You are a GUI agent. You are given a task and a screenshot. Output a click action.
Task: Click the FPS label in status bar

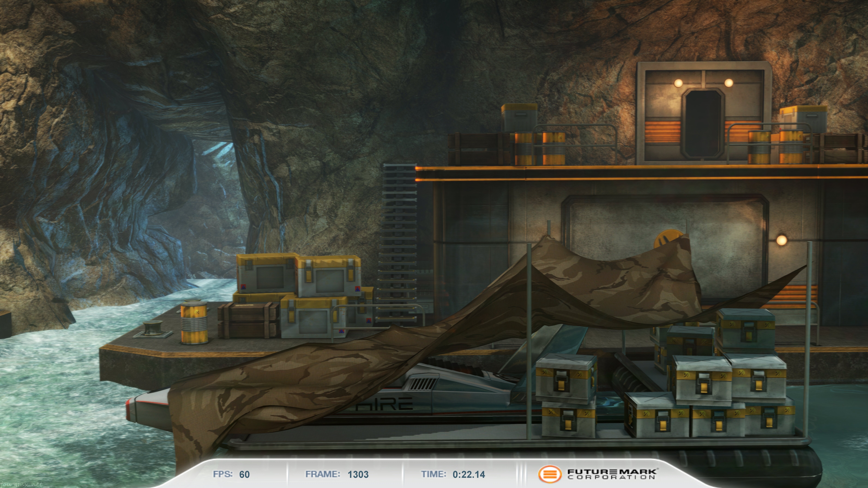[222, 474]
